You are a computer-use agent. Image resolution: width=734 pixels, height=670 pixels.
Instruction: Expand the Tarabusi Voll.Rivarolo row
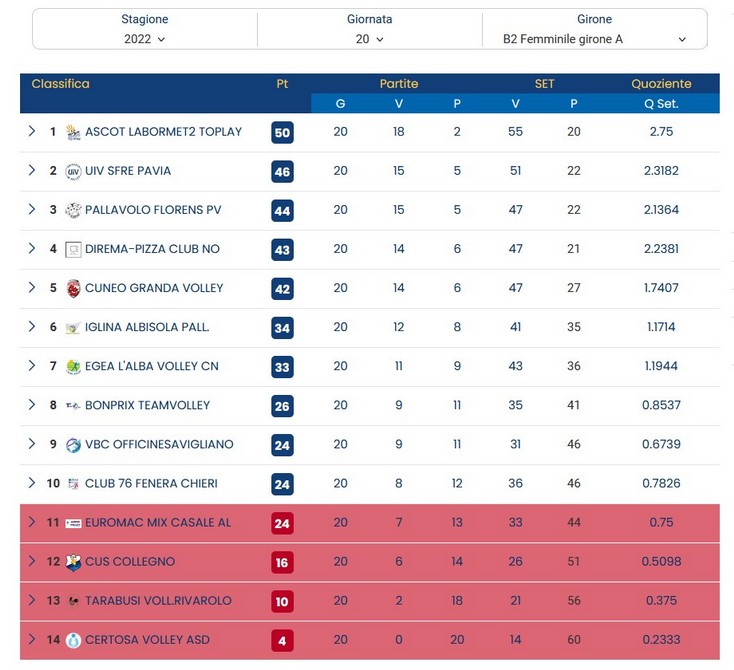(x=32, y=600)
